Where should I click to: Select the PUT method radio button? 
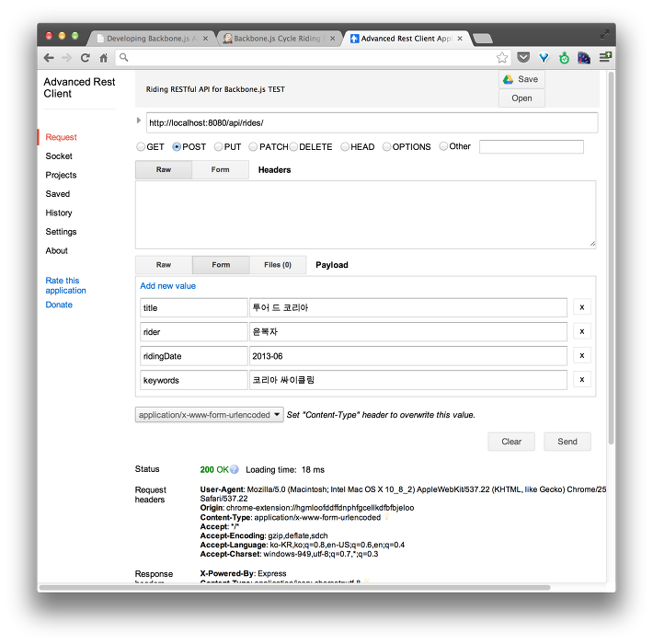tap(218, 146)
